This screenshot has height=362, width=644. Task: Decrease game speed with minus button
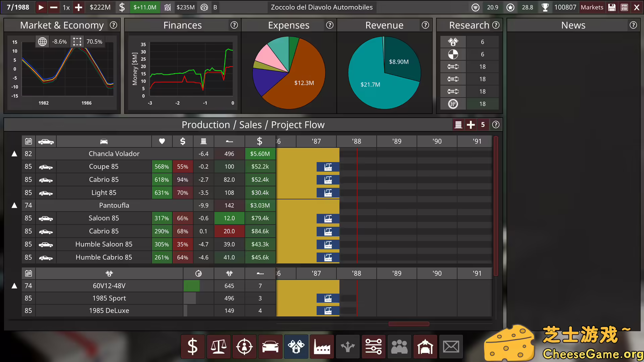[x=54, y=7]
